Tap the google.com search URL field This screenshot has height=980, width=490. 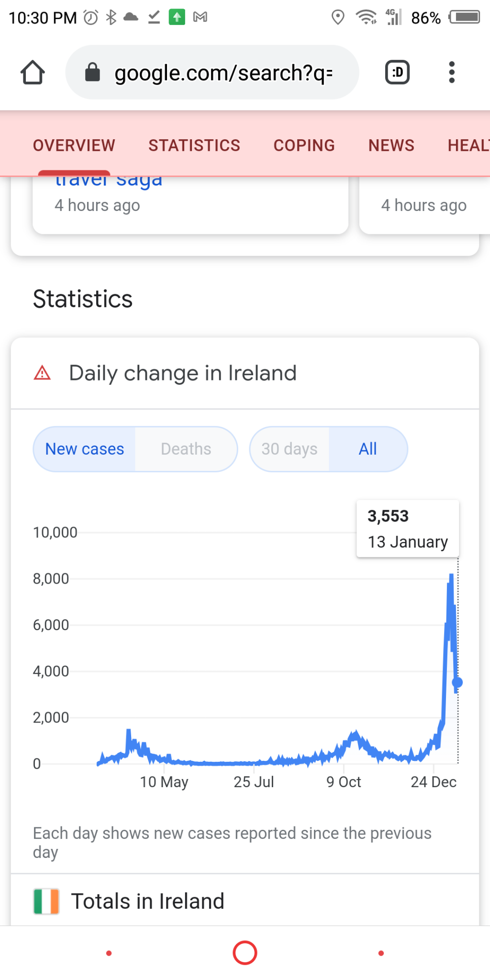click(223, 73)
